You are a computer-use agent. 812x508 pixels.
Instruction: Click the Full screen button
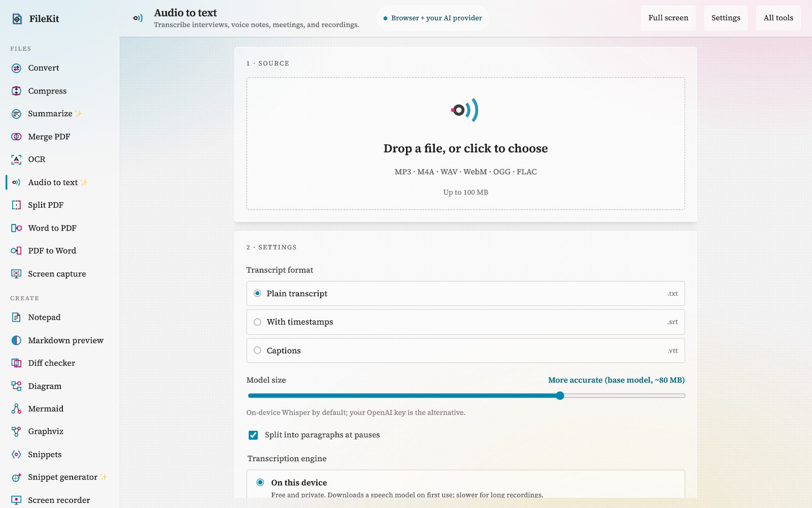coord(668,18)
